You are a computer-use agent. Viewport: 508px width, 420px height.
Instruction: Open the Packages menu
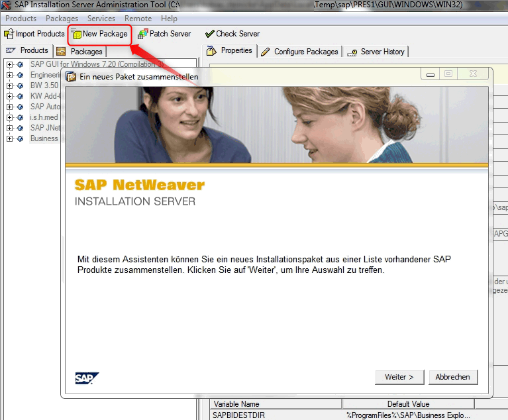pos(62,19)
